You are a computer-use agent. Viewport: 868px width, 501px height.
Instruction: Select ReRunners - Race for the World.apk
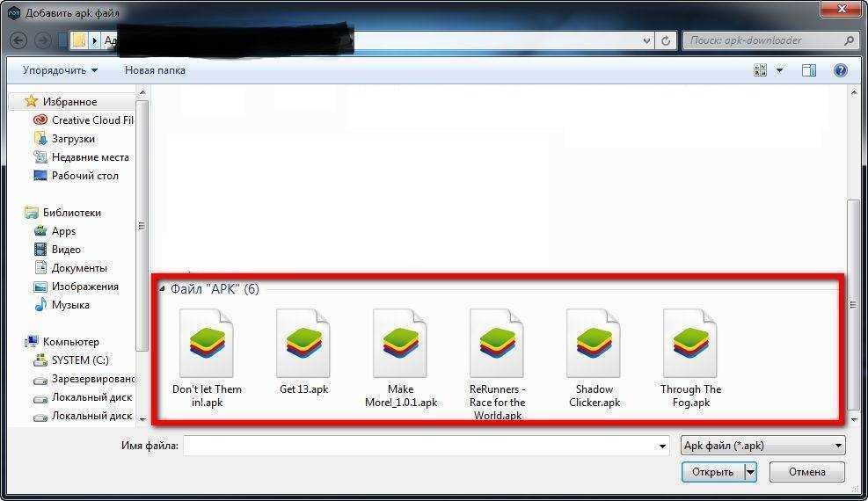(x=497, y=364)
